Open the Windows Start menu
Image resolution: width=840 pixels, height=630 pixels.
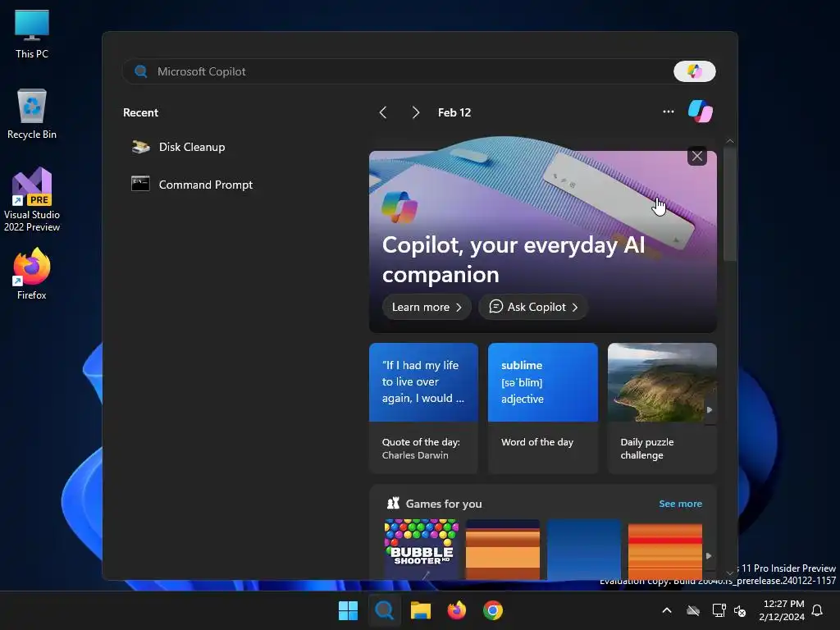pyautogui.click(x=348, y=610)
